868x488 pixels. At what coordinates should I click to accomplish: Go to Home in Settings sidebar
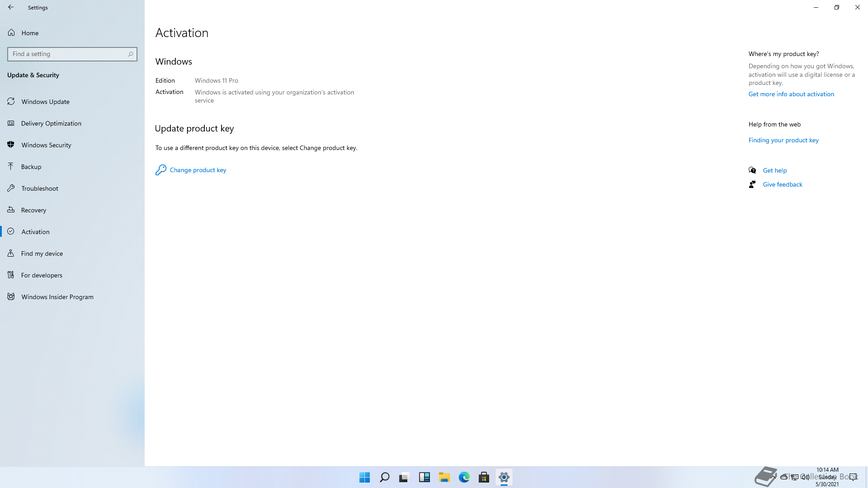click(x=72, y=33)
